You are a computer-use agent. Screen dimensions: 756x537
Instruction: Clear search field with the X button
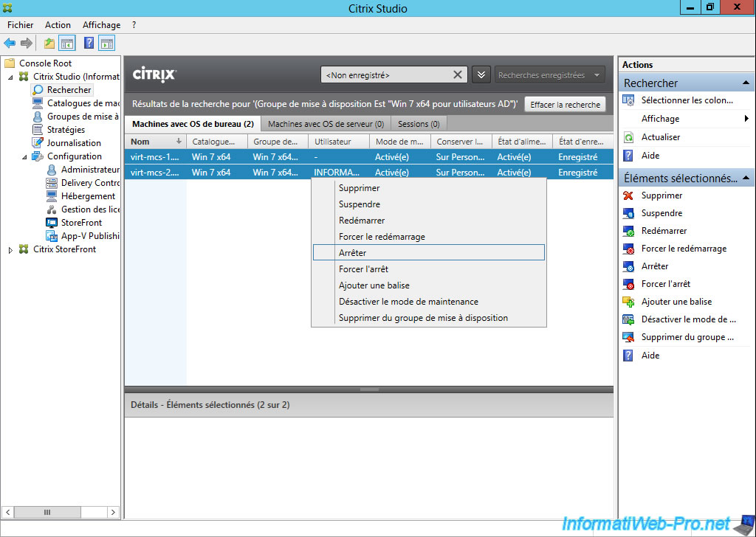458,75
